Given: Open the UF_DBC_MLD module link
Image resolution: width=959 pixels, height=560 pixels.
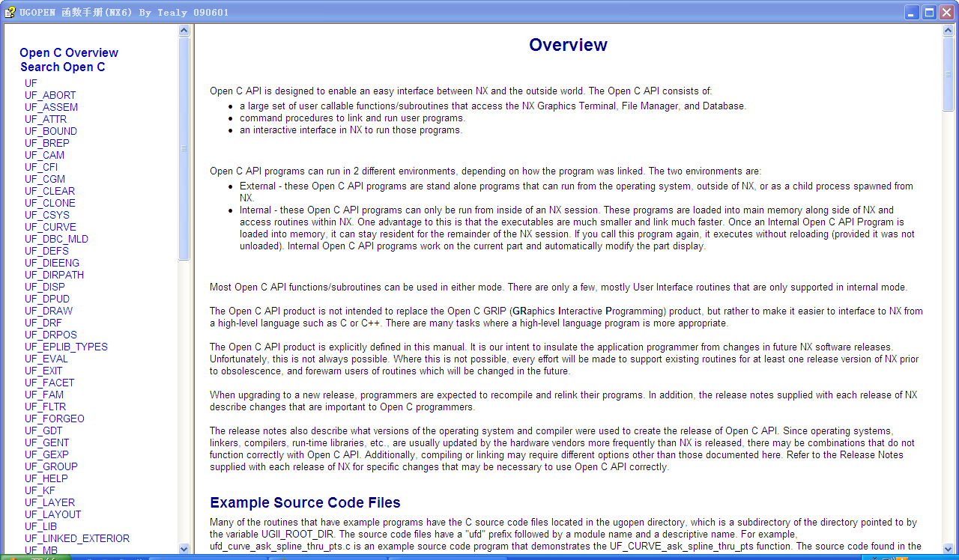Looking at the screenshot, I should click(56, 239).
